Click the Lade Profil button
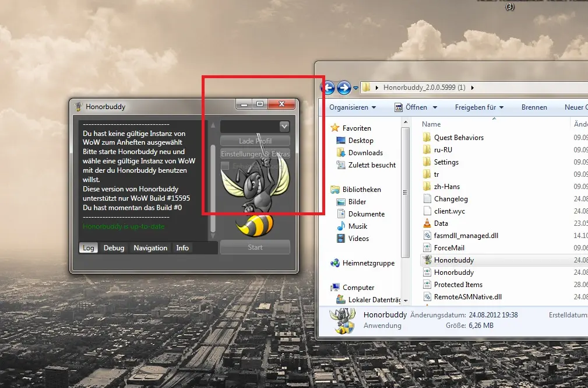Viewport: 588px width, 388px height. coord(255,141)
